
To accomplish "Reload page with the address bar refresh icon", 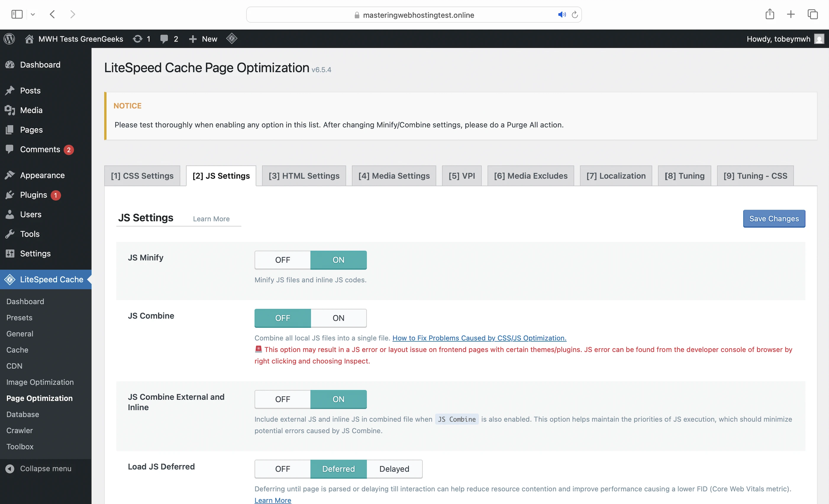I will click(575, 14).
